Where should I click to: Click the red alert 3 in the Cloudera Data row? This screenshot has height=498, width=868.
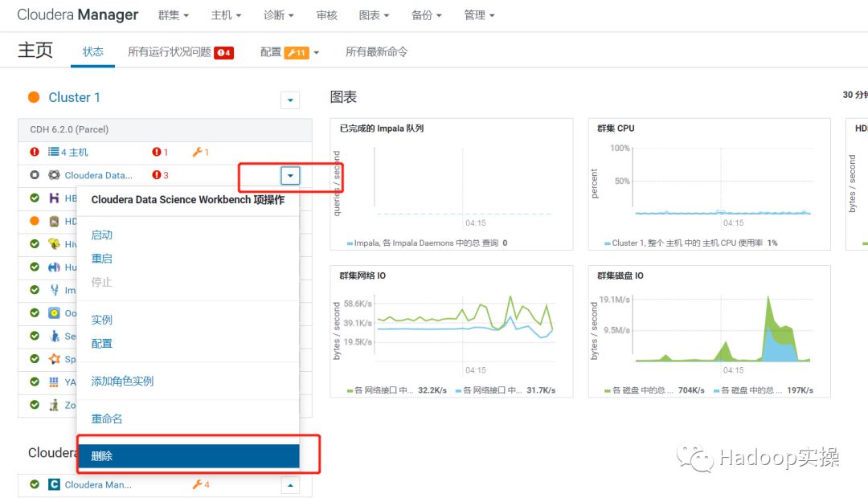coord(160,175)
